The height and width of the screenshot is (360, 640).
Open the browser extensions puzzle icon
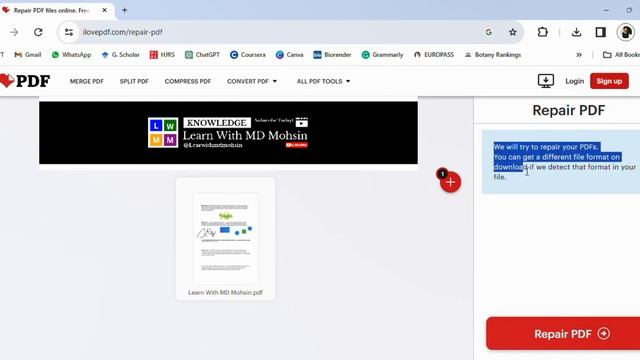click(542, 32)
